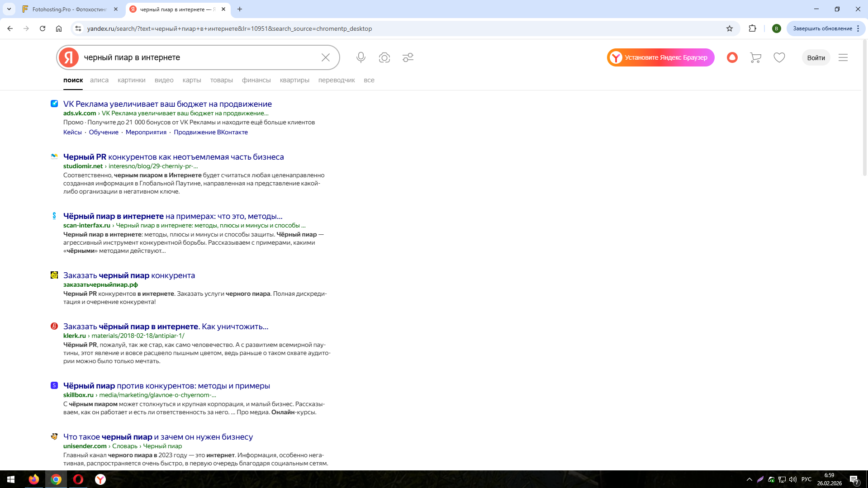The image size is (868, 488).
Task: Click the 'Войти' sign-in button
Action: pos(816,57)
